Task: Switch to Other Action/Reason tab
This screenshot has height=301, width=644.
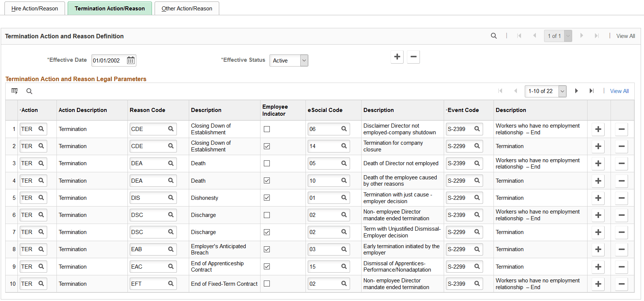Action: point(187,8)
